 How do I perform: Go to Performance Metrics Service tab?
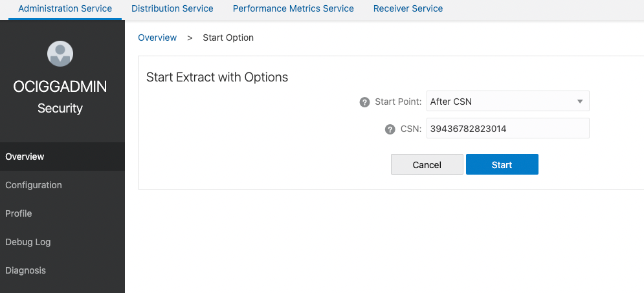[293, 8]
